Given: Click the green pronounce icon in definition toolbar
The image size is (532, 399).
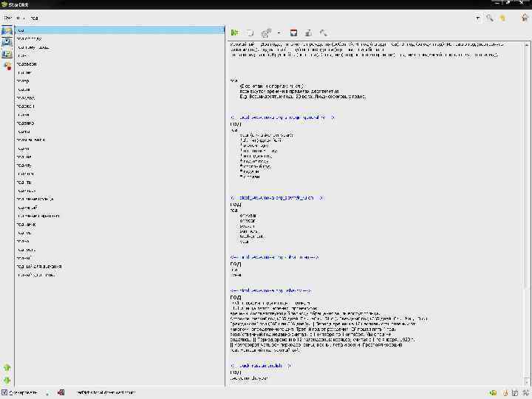Looking at the screenshot, I should 234,33.
